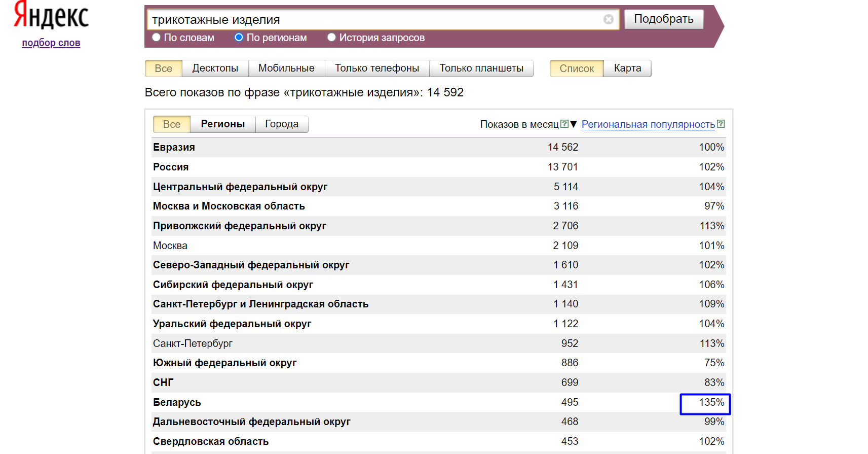The height and width of the screenshot is (454, 868).
Task: Click Дальневосточный федеральный округ row
Action: pyautogui.click(x=439, y=422)
